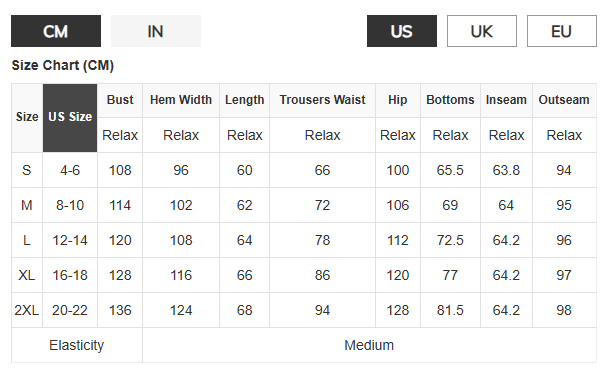Click the Outseam column header
The width and height of the screenshot is (611, 373).
click(564, 100)
